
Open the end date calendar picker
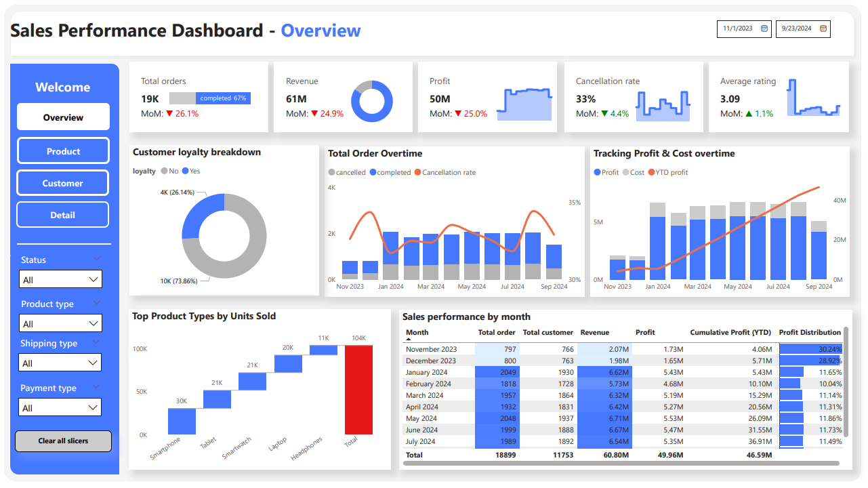coord(823,28)
